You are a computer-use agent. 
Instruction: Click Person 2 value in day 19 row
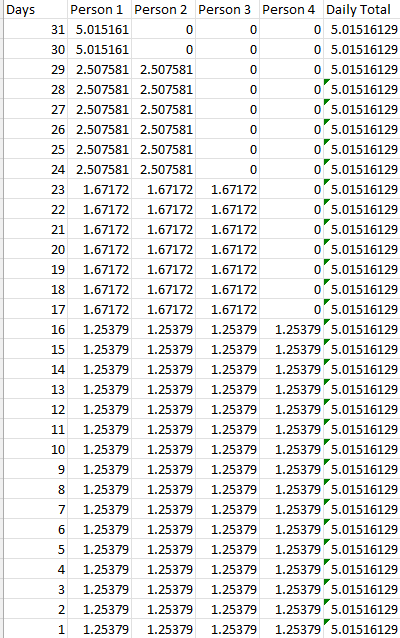click(163, 269)
